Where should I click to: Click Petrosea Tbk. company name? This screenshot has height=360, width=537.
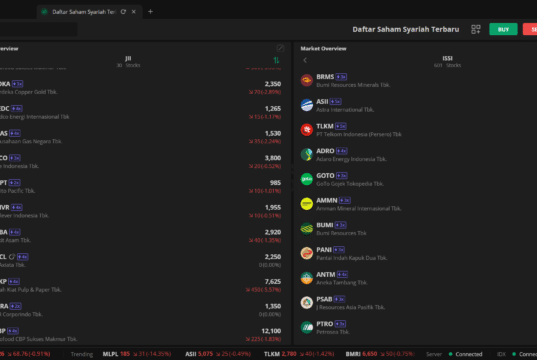point(333,332)
